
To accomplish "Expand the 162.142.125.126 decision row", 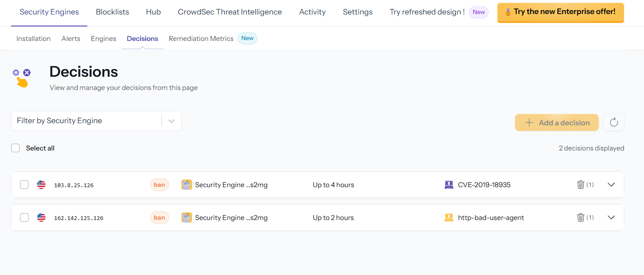I will pyautogui.click(x=611, y=217).
